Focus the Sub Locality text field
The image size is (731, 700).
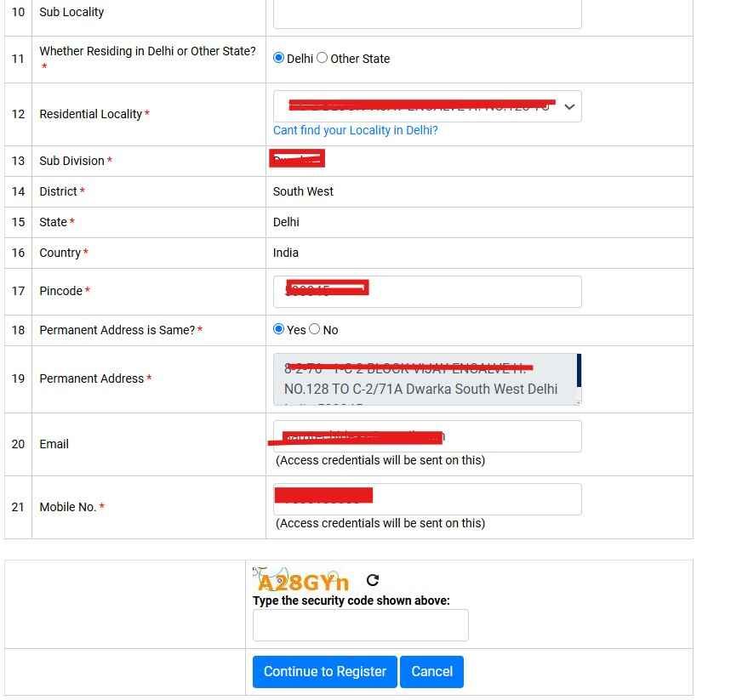tap(427, 14)
